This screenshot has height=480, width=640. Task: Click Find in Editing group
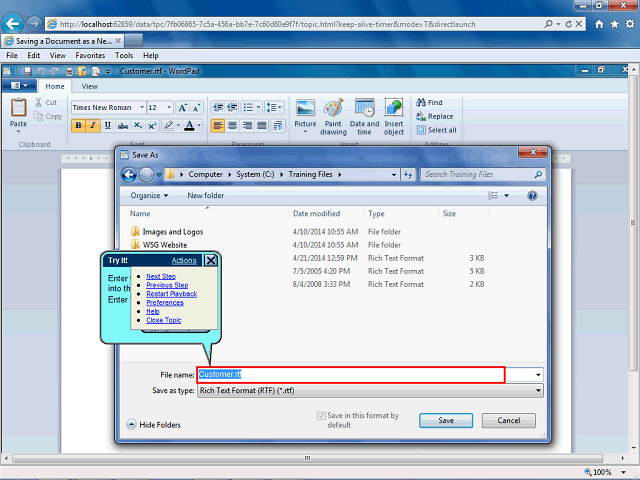click(x=429, y=102)
